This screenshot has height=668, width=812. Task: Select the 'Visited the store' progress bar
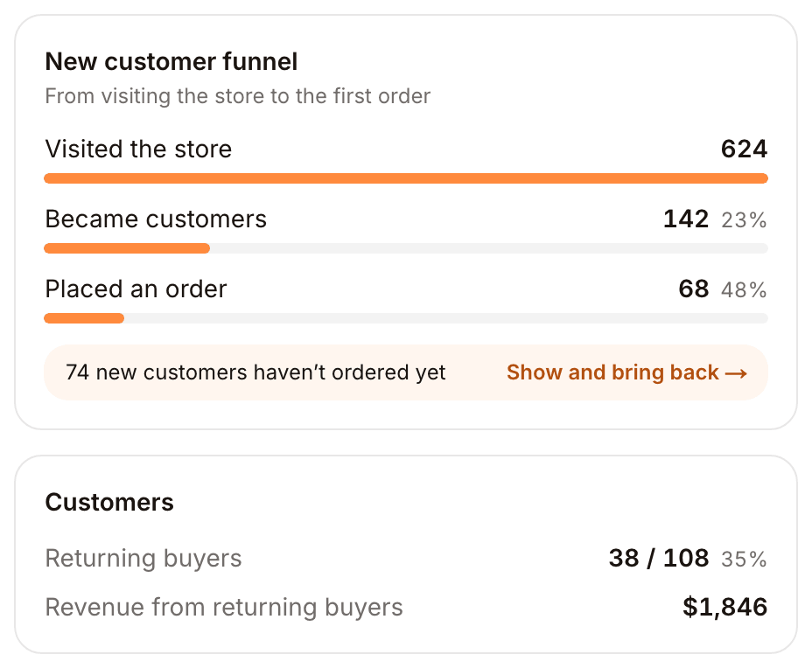[406, 178]
